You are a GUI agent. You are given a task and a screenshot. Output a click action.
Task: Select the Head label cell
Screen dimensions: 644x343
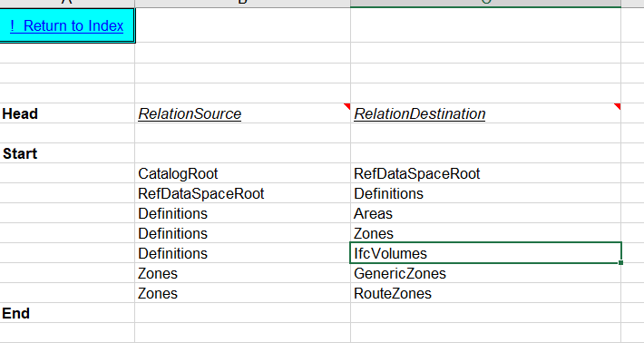click(x=67, y=113)
